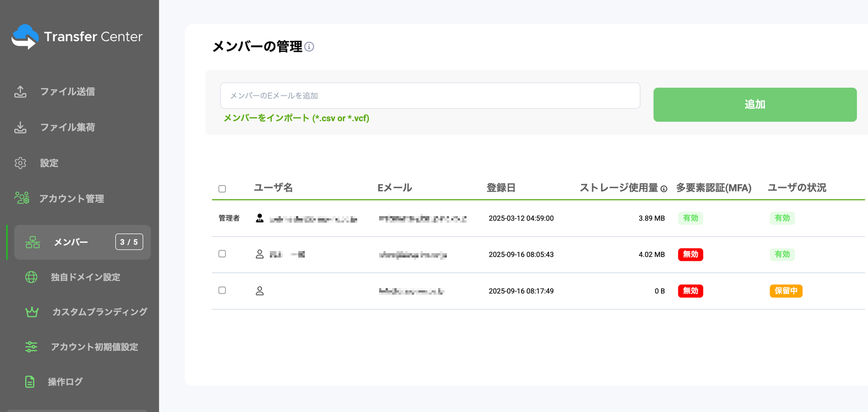Open the アカウント管理 menu label
The image size is (868, 412).
tap(72, 199)
